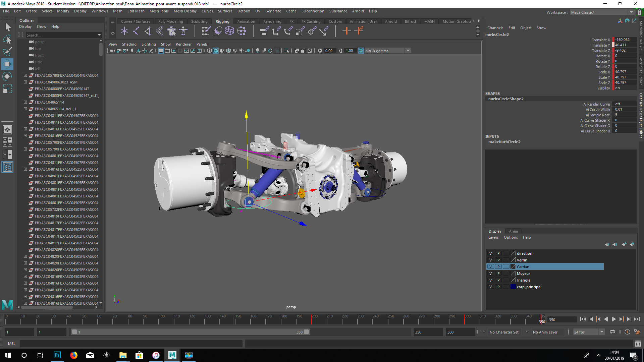The width and height of the screenshot is (644, 362).
Task: Toggle the playback P box for Verrin layer
Action: [x=498, y=260]
